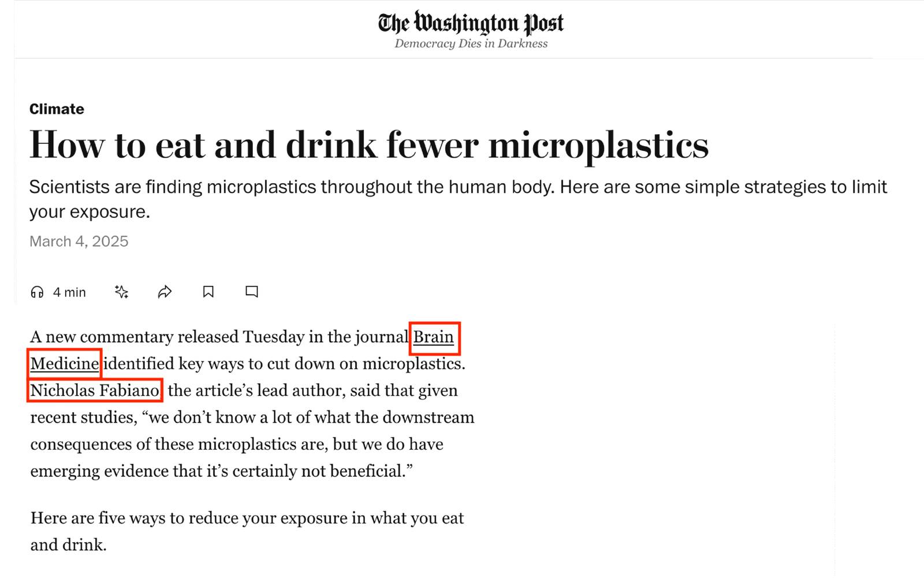
Task: Click The Washington Post masthead logo
Action: 471,23
